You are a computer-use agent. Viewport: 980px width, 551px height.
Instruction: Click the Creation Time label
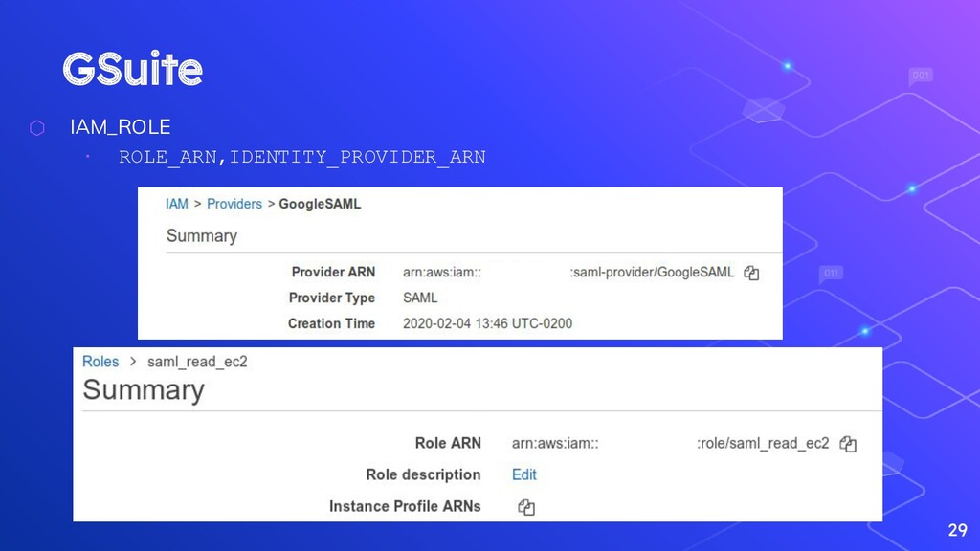coord(331,323)
